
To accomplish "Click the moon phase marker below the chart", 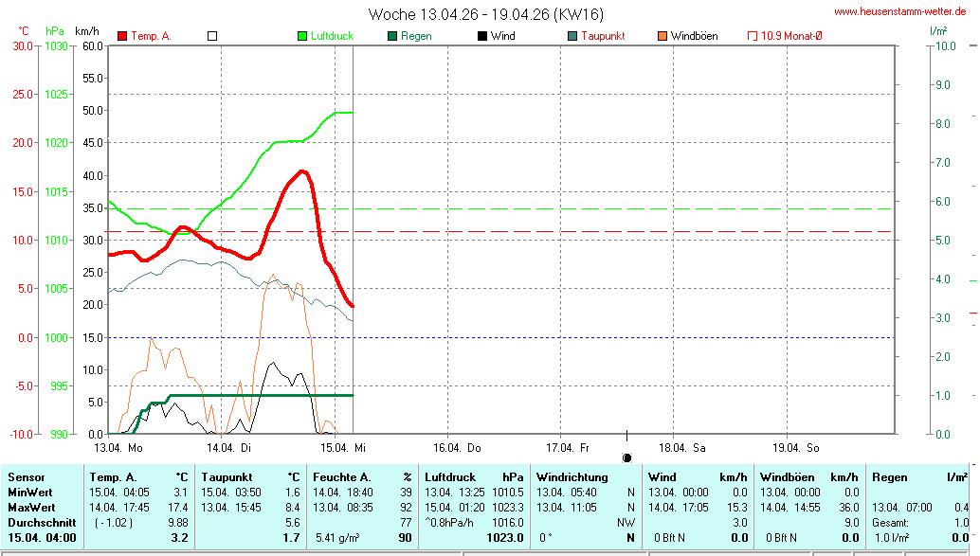I will (626, 457).
